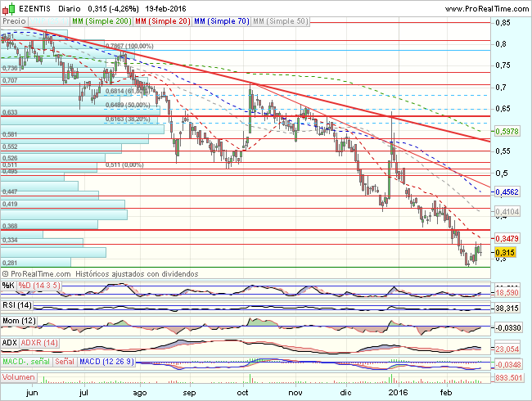The height and width of the screenshot is (401, 532).
Task: Click the 0,581 level label
Action: [x=10, y=134]
